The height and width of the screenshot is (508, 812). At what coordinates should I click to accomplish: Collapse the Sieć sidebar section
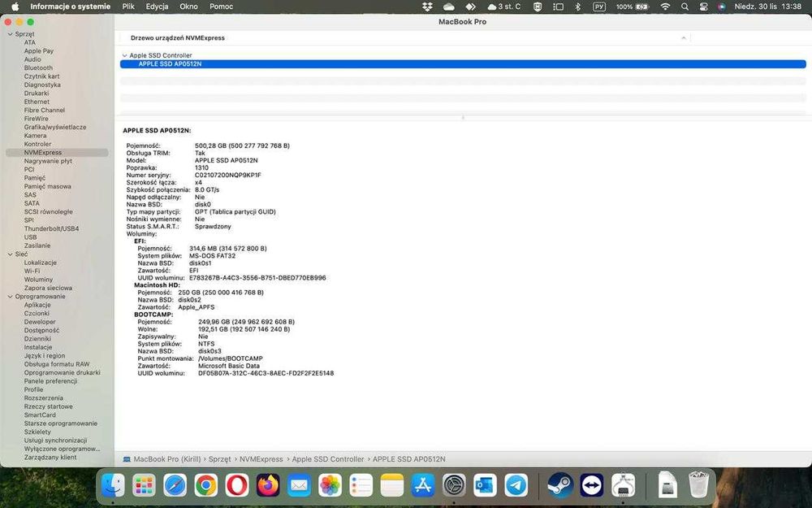coord(10,254)
